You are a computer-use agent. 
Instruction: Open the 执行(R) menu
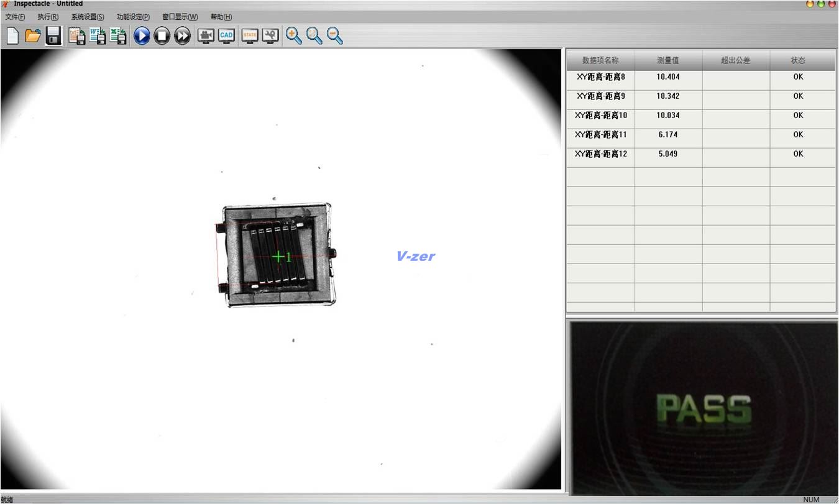48,17
